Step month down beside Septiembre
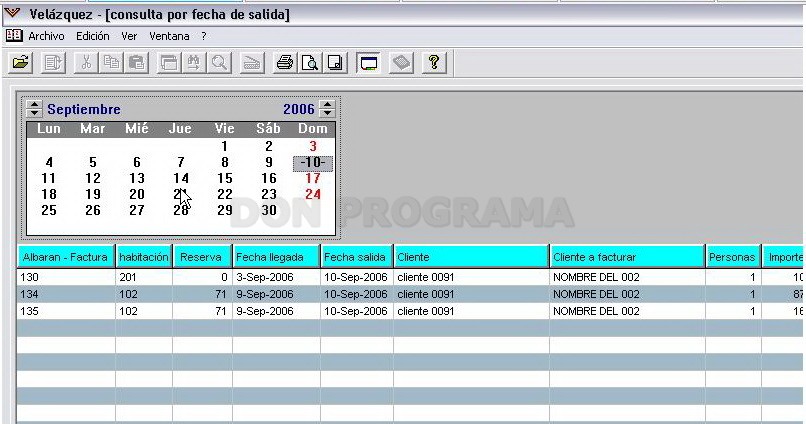The width and height of the screenshot is (806, 424). [34, 113]
